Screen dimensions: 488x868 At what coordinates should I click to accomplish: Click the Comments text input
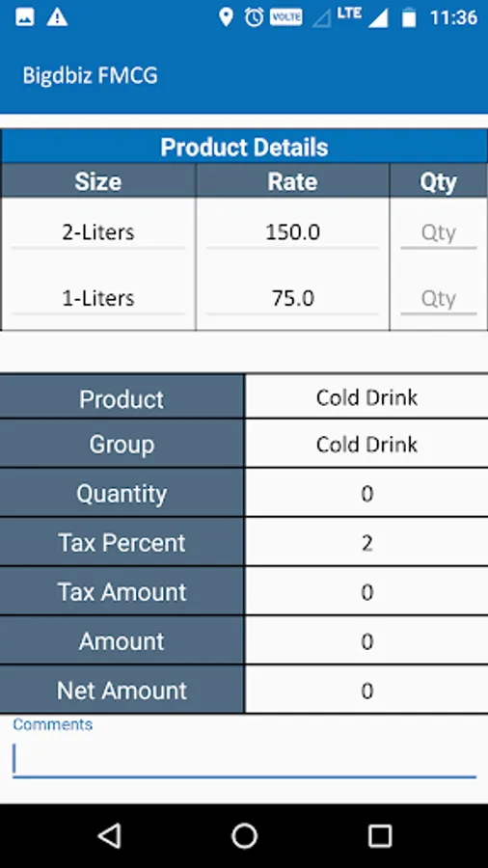coord(244,759)
